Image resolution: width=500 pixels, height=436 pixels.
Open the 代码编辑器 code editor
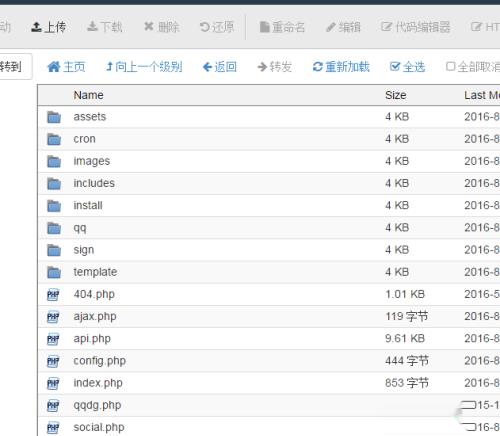tap(416, 27)
